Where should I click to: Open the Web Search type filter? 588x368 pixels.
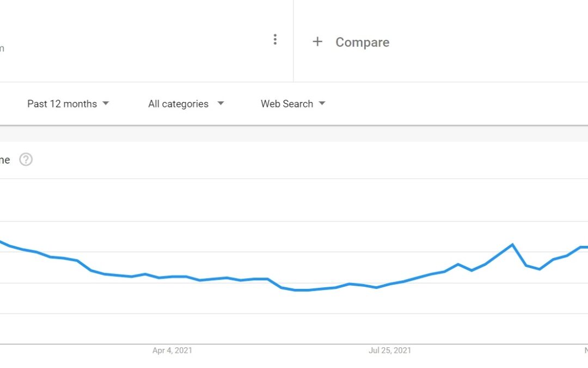(x=293, y=104)
